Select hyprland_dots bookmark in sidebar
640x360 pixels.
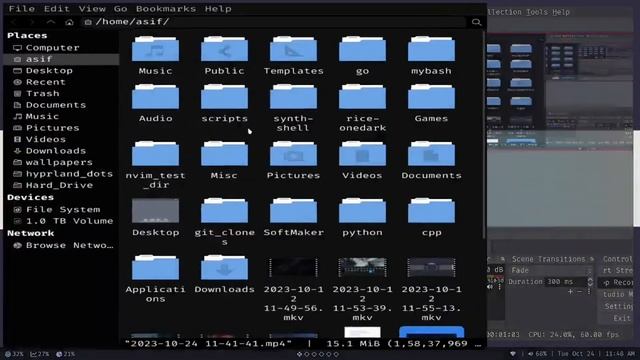pos(61,173)
